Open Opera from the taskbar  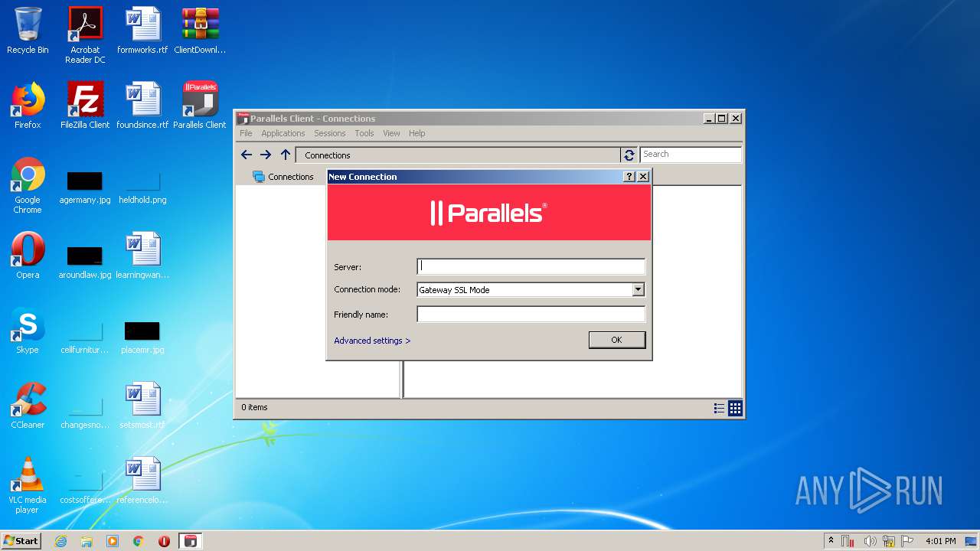(x=164, y=541)
